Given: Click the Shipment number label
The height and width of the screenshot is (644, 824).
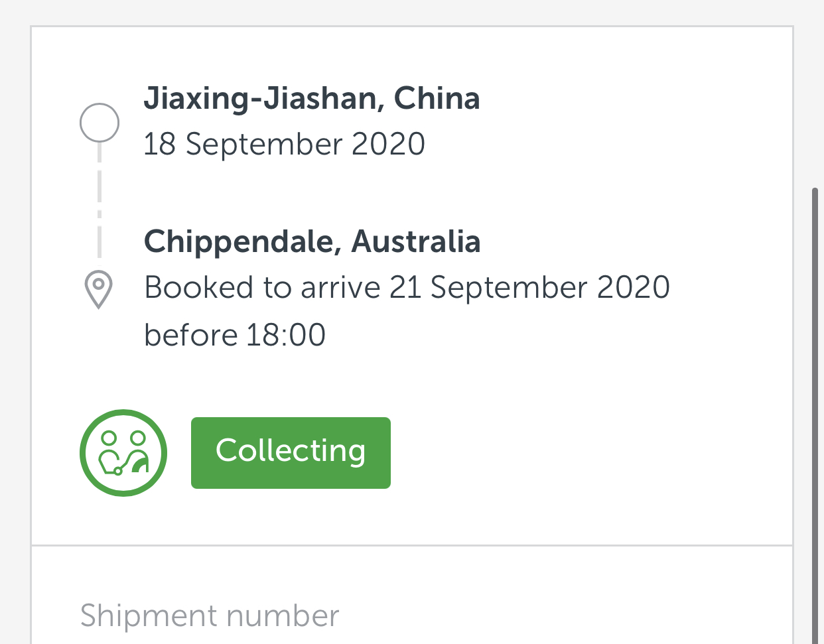Looking at the screenshot, I should pos(210,616).
